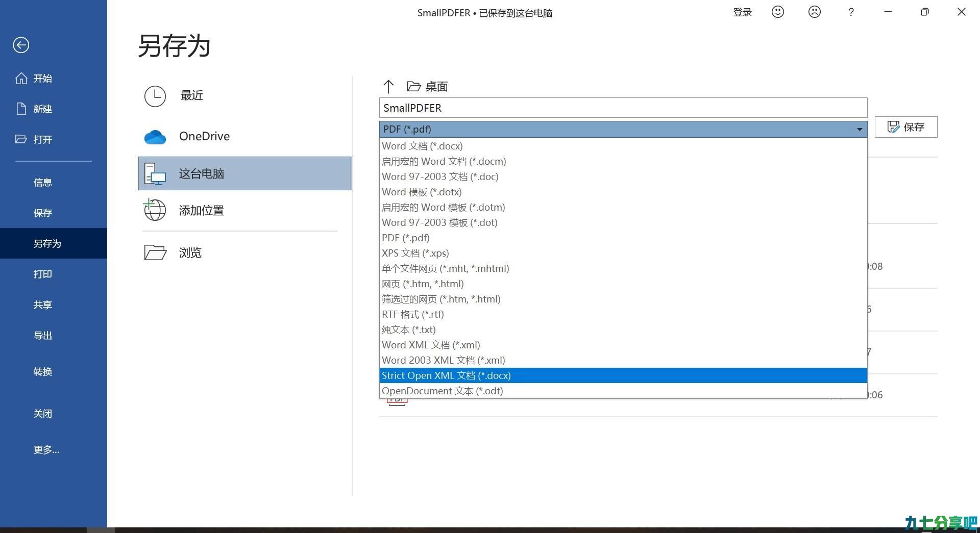Image resolution: width=980 pixels, height=533 pixels.
Task: Choose 启用宏的 Word 模板 (*.dotm)
Action: 623,207
